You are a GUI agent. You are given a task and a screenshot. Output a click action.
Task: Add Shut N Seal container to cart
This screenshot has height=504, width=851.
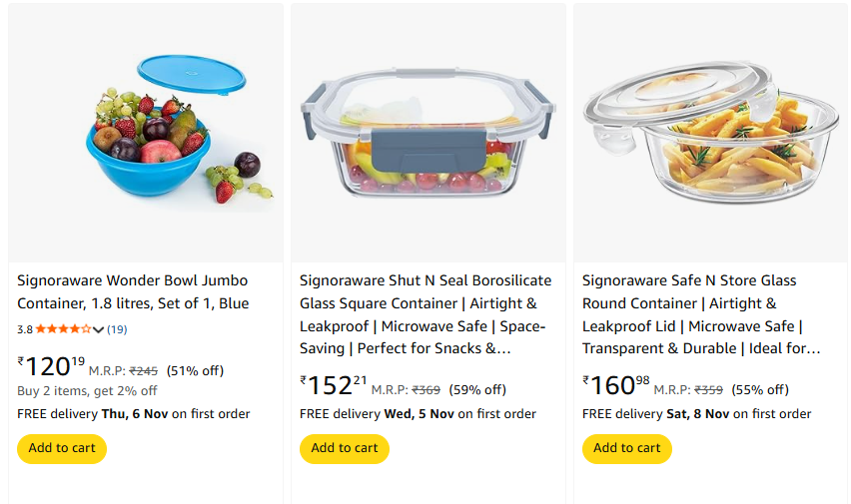(x=345, y=448)
